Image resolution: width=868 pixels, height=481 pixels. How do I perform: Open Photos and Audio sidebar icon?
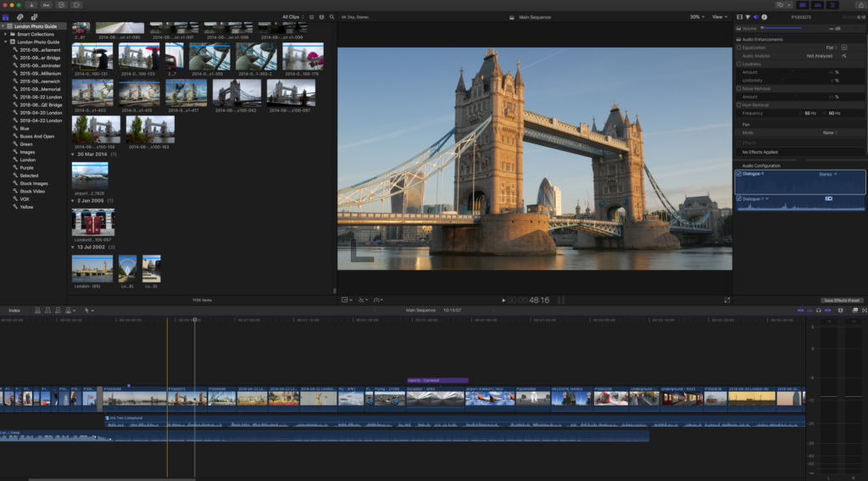20,17
